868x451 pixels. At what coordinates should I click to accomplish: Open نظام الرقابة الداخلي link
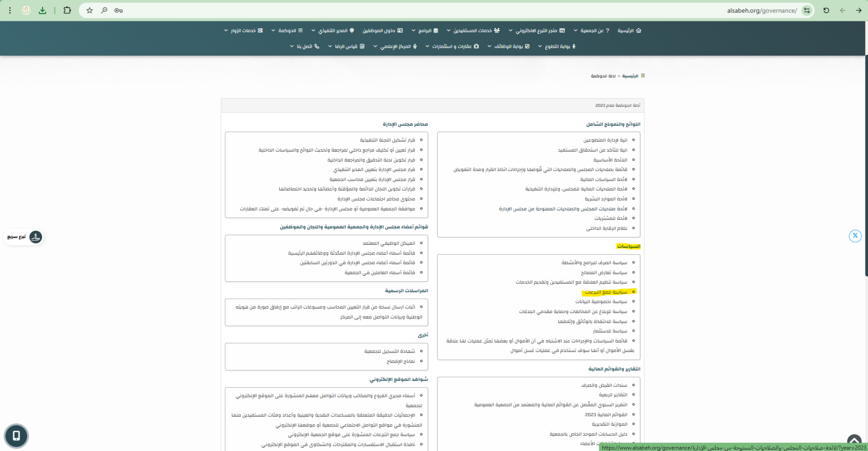click(607, 228)
